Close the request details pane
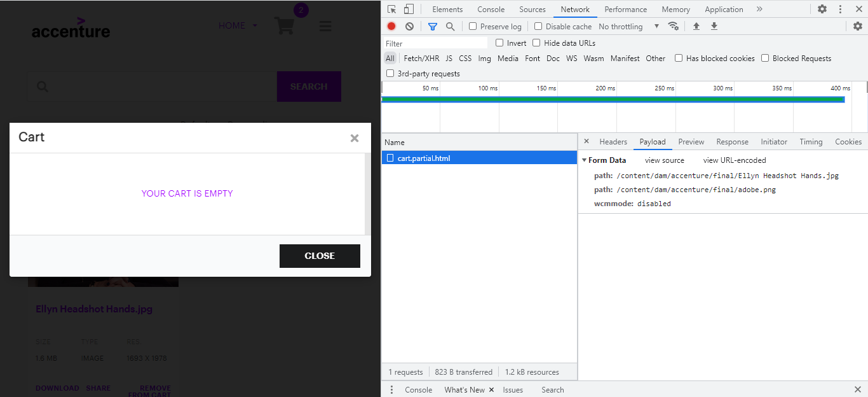The width and height of the screenshot is (868, 397). click(587, 141)
